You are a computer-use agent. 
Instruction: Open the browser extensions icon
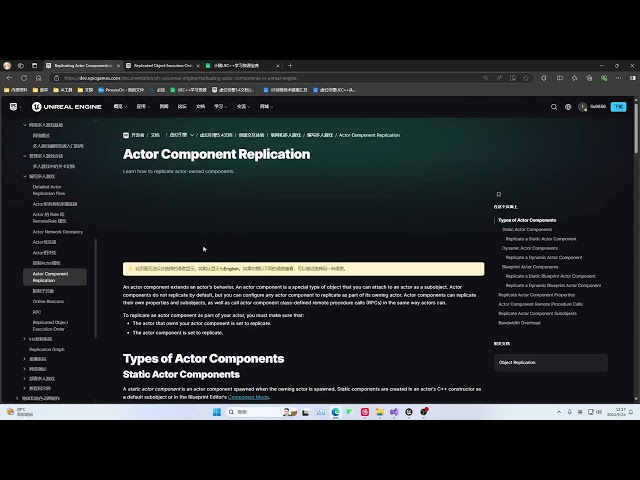coord(544,78)
